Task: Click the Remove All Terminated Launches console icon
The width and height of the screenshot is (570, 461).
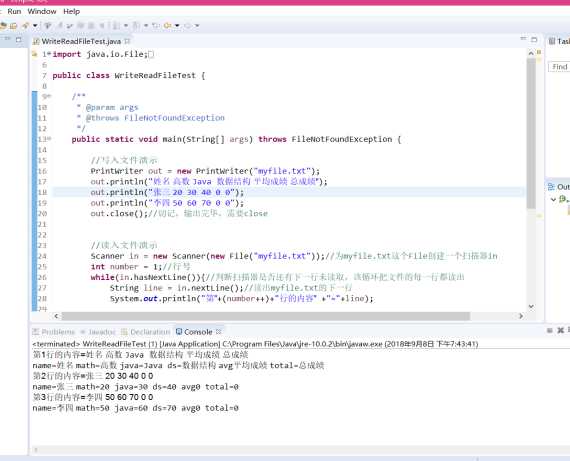Action: coord(561,330)
